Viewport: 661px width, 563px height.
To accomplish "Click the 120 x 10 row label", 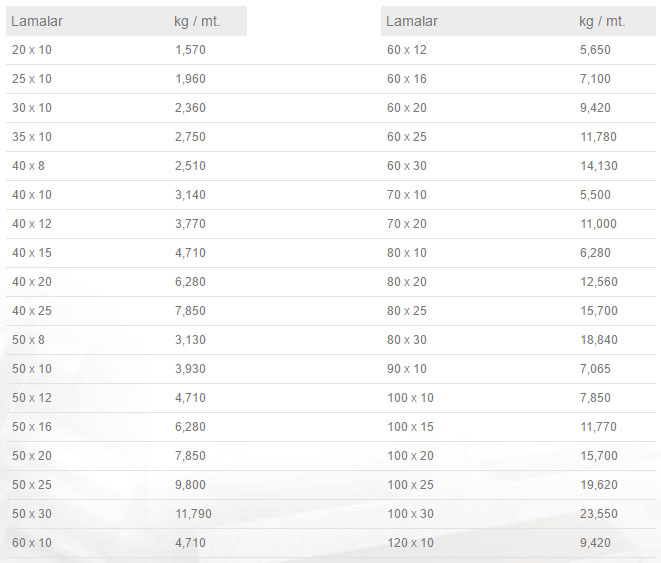I will pyautogui.click(x=410, y=543).
